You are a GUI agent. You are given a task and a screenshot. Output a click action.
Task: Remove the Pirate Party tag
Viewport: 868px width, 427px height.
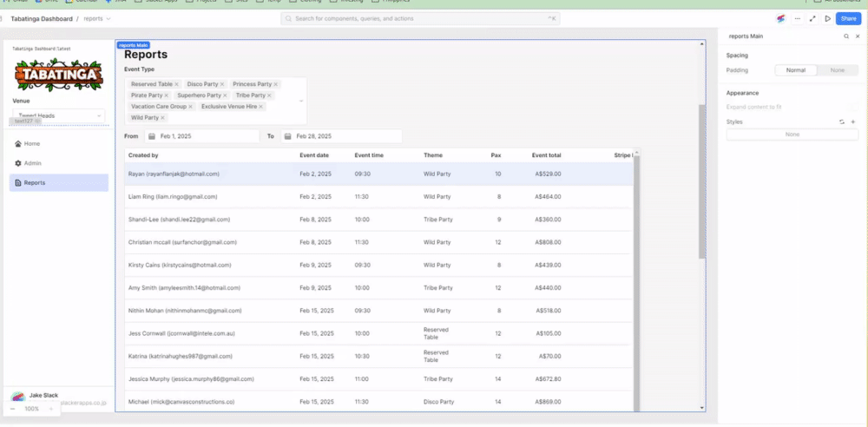tap(166, 95)
